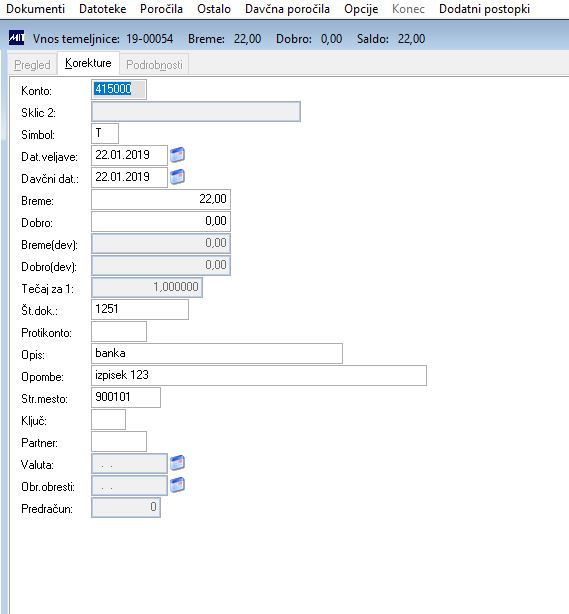Open the Datoteke menu

(103, 9)
